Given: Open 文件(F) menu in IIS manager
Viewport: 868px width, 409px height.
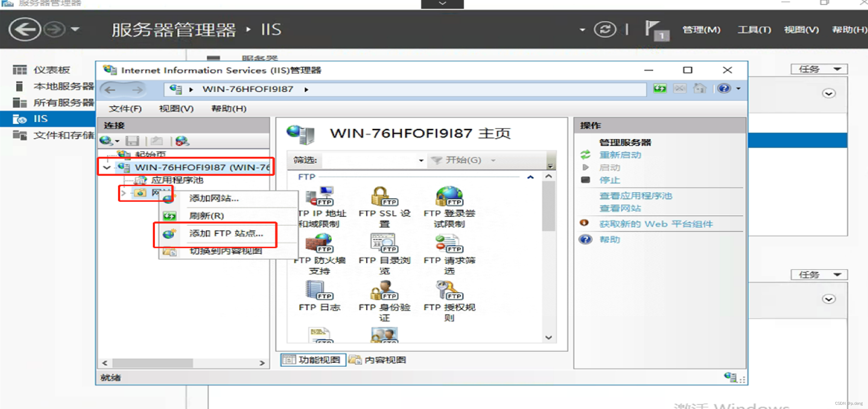Looking at the screenshot, I should point(125,109).
